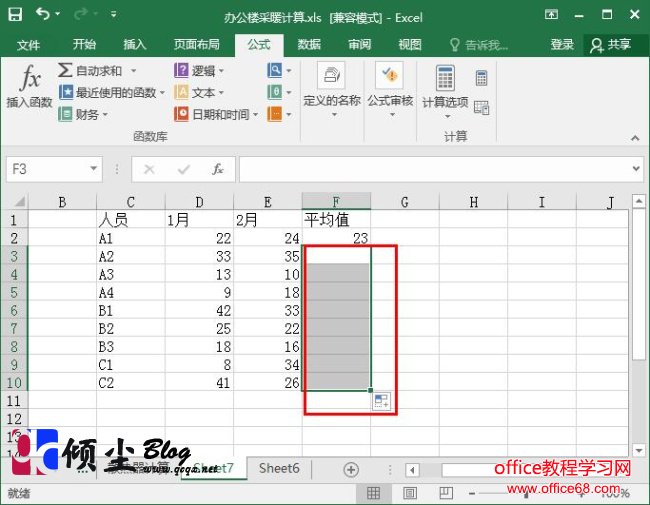Screen dimensions: 650x505
Task: Select column F header
Action: pyautogui.click(x=336, y=202)
